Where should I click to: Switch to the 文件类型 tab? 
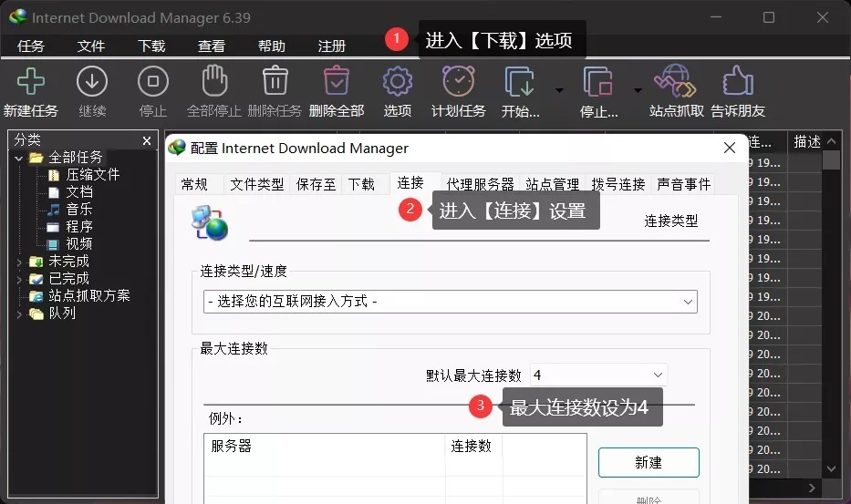tap(256, 184)
